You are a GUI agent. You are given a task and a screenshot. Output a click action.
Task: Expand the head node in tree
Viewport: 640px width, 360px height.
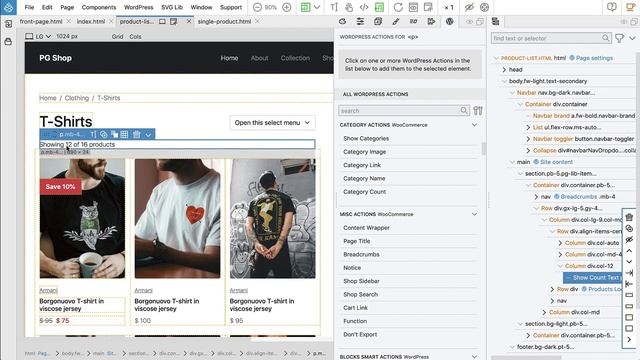504,70
